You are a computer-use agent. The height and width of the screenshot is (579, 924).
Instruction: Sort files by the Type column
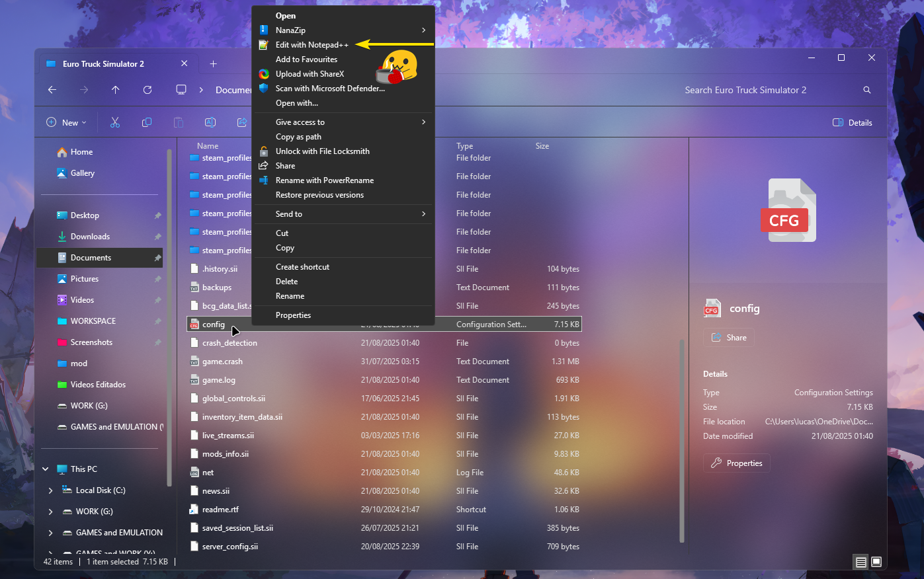(465, 146)
